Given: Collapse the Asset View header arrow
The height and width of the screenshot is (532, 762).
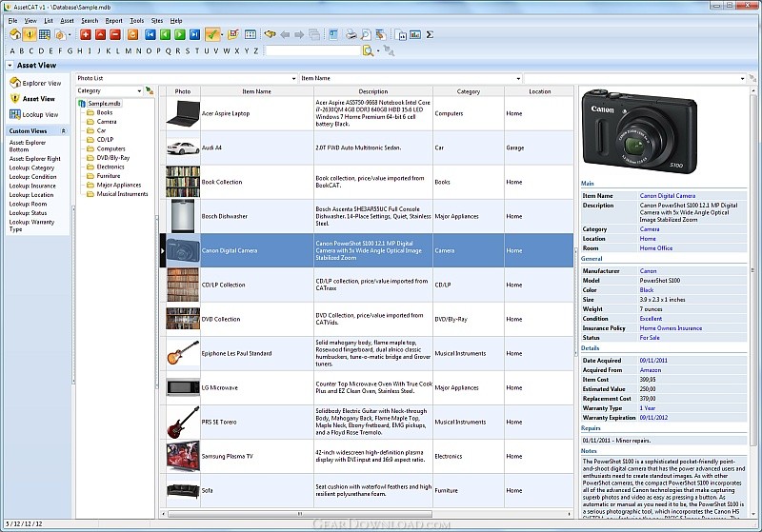Looking at the screenshot, I should pyautogui.click(x=10, y=65).
